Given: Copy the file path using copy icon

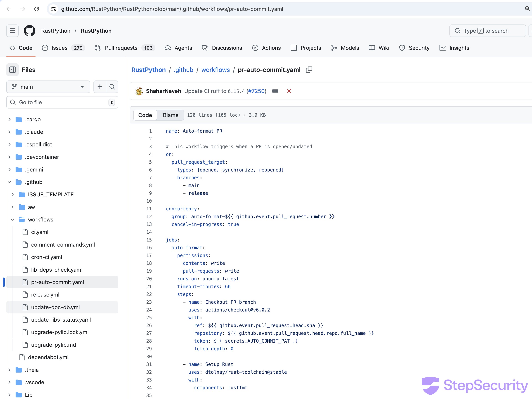Looking at the screenshot, I should [x=309, y=70].
